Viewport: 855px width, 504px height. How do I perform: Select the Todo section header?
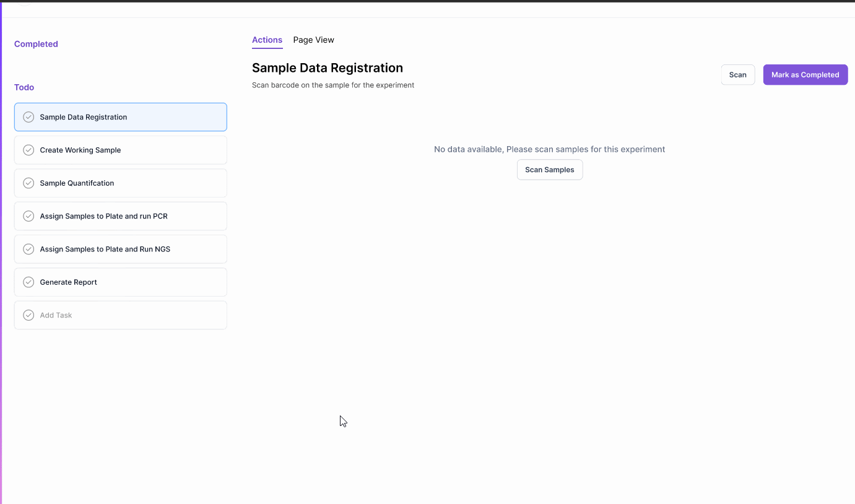pos(24,87)
